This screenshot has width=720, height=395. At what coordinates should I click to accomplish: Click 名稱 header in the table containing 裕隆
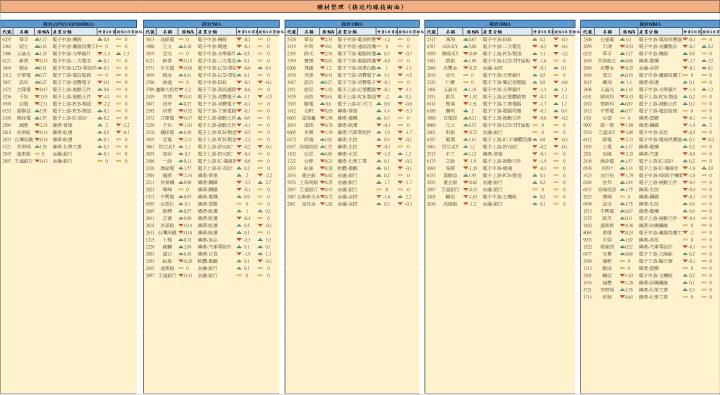pyautogui.click(x=607, y=32)
